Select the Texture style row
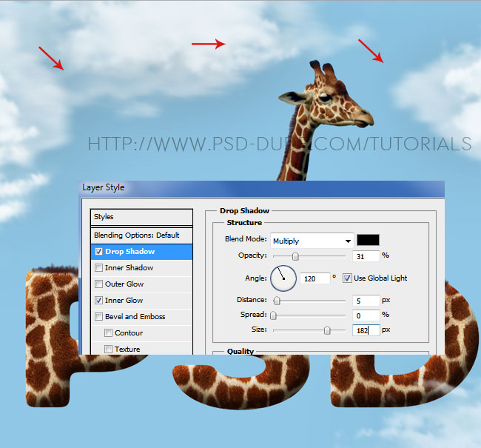This screenshot has height=448, width=481. coord(142,349)
